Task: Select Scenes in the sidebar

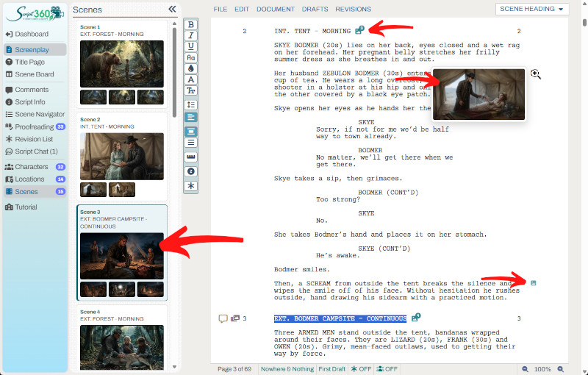Action: [x=35, y=192]
